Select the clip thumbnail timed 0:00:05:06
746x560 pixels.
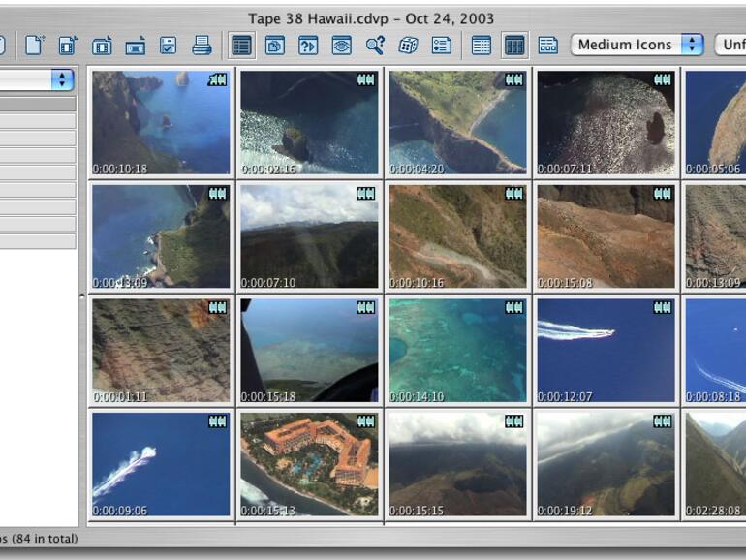click(716, 123)
